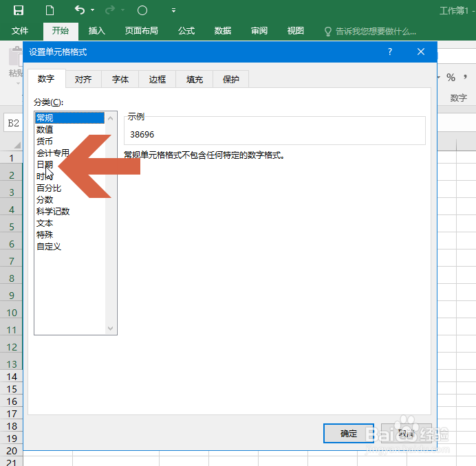Open the 文件 menu
Screen dimensions: 476x466
(x=20, y=31)
